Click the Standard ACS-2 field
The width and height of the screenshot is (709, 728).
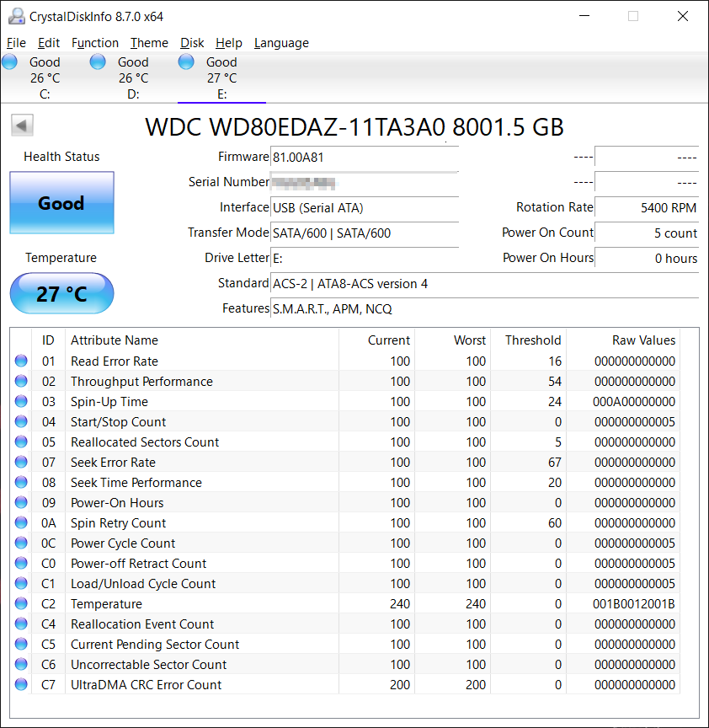pos(484,284)
